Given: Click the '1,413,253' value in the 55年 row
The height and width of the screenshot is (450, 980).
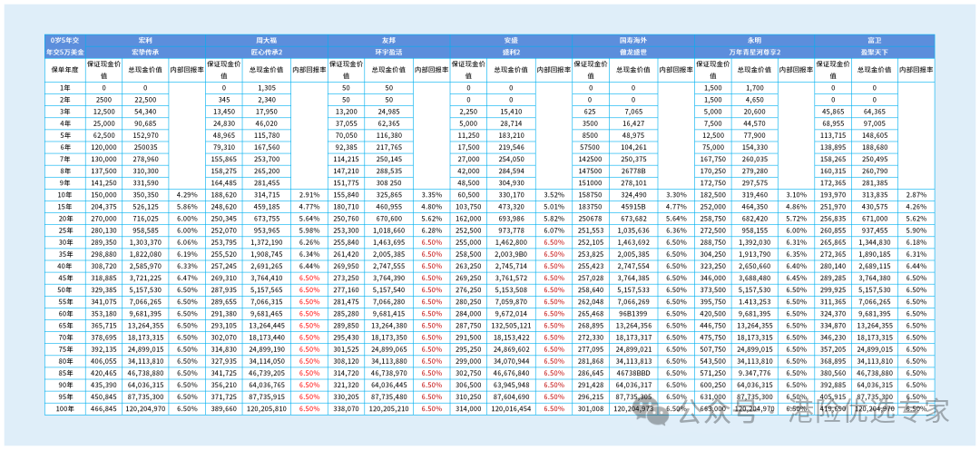Looking at the screenshot, I should [754, 302].
